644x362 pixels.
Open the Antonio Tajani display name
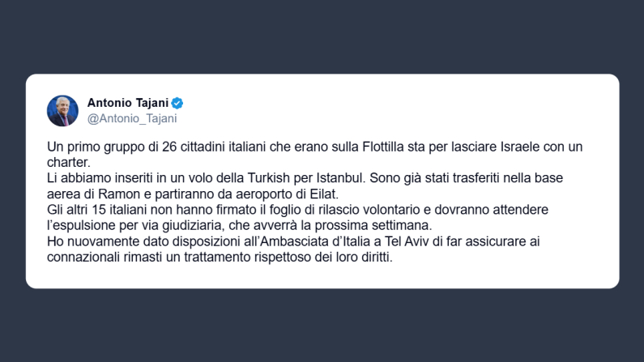tap(127, 104)
